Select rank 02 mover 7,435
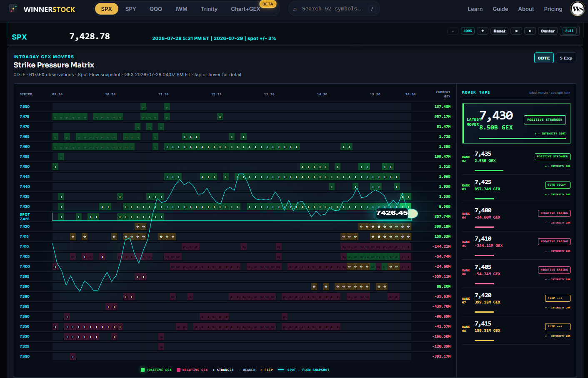Screen dimensions: 588x378 click(x=516, y=161)
